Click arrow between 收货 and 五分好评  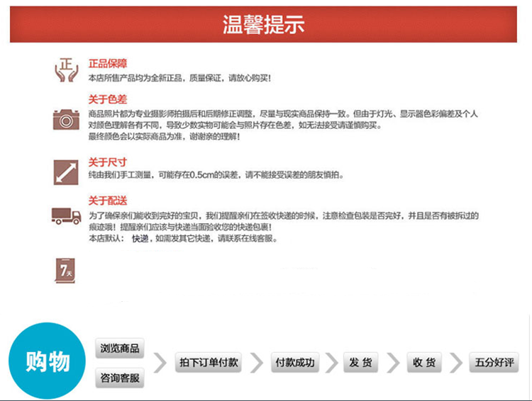(x=457, y=363)
